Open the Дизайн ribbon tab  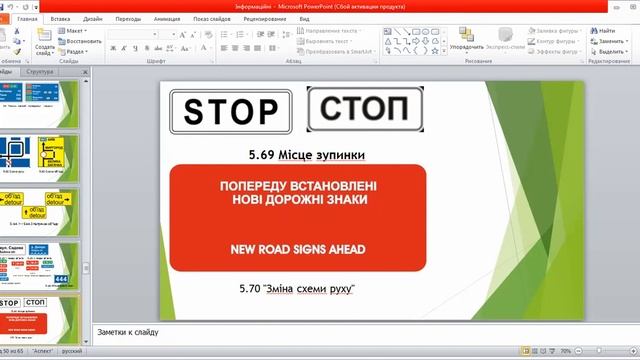[x=93, y=19]
